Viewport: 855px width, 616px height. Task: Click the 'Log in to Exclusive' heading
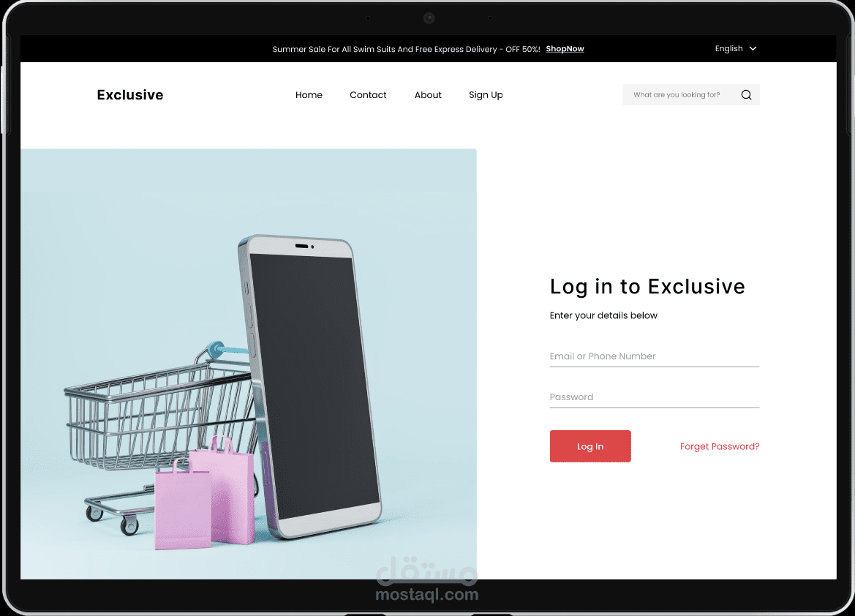647,287
